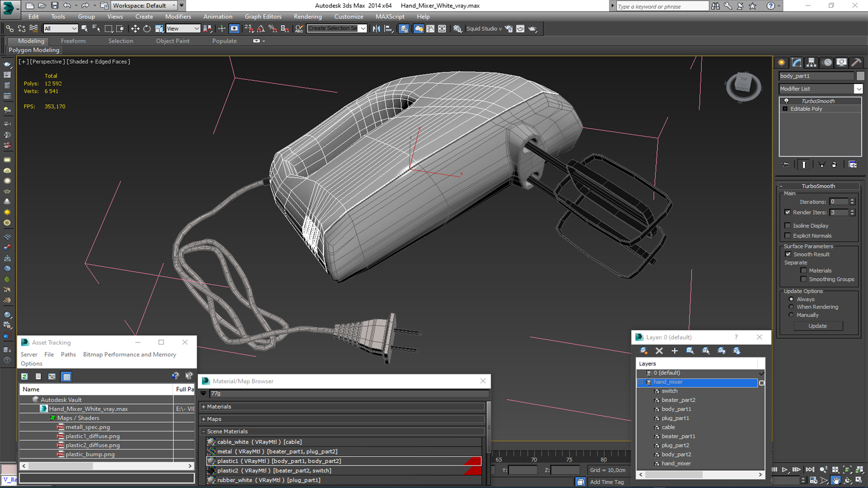
Task: Click Polygon Modeling ribbon button
Action: [34, 50]
